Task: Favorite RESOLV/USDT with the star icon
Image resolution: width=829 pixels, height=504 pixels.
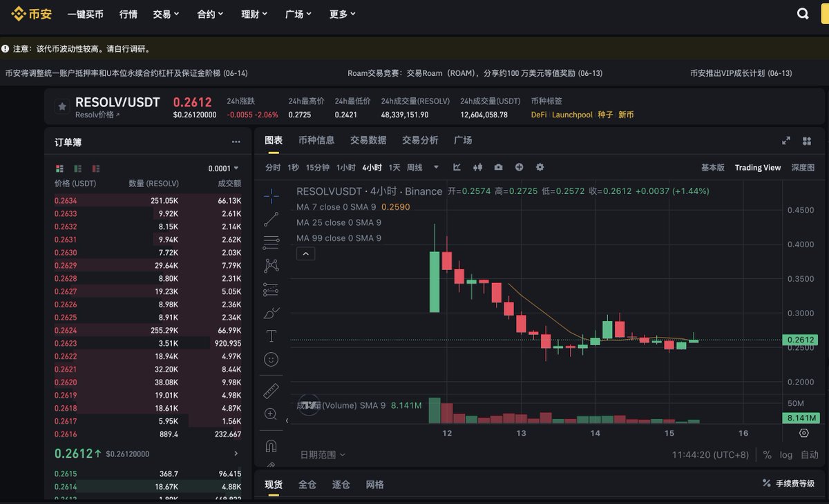Action: [x=61, y=107]
